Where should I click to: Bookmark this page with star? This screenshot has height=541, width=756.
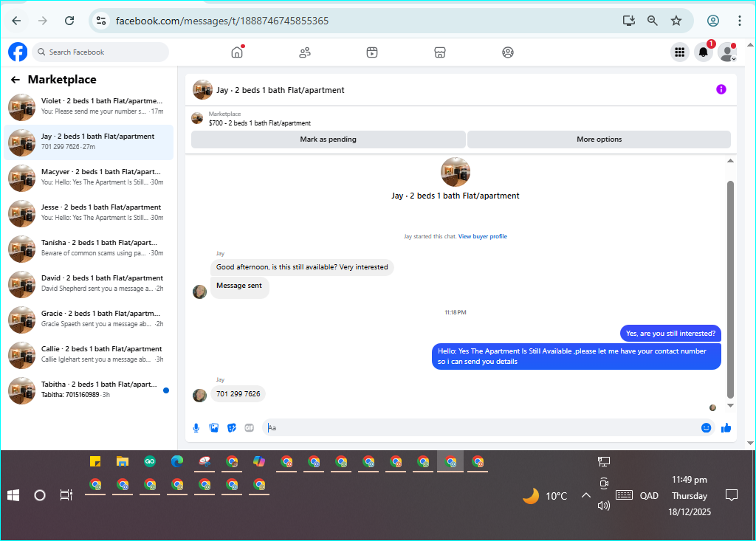point(676,21)
